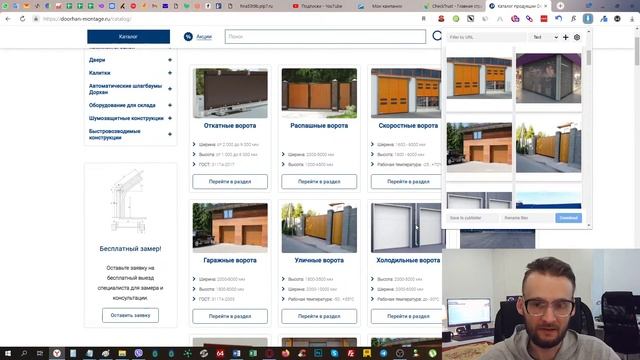
Task: Open the Акции link
Action: [204, 37]
